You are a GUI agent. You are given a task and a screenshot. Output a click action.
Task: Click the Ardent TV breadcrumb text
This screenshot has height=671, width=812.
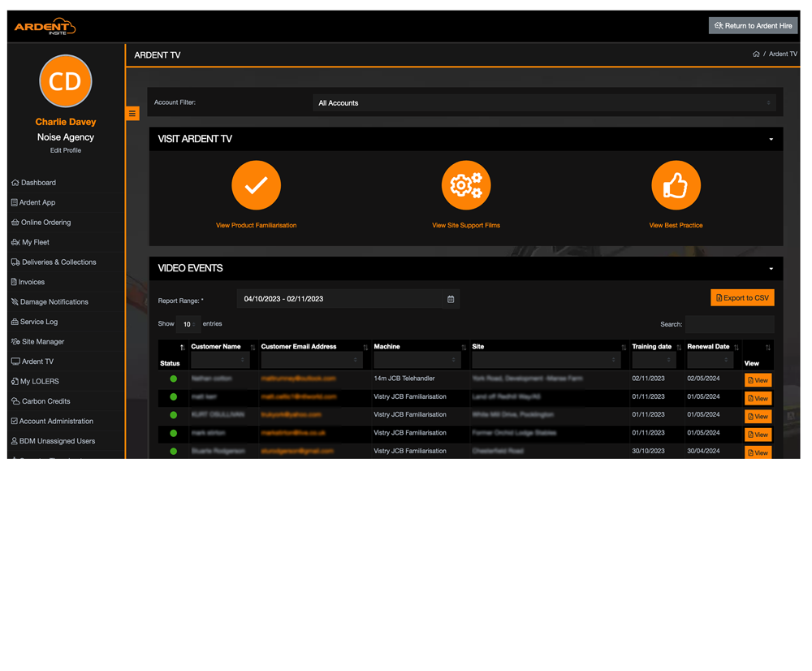783,54
